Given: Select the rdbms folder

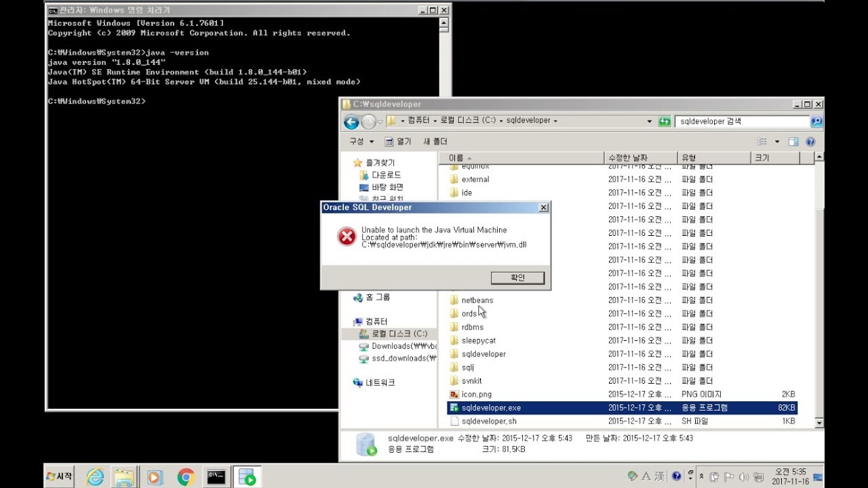Looking at the screenshot, I should click(467, 327).
